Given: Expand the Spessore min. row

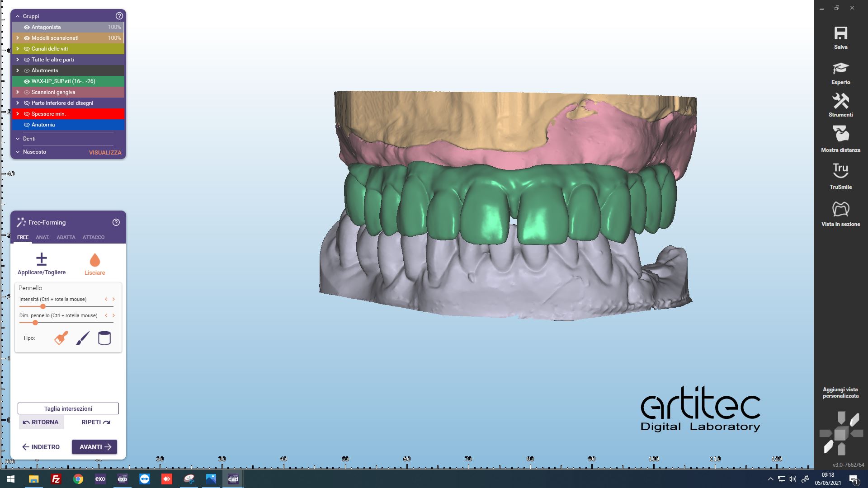Looking at the screenshot, I should [x=18, y=114].
